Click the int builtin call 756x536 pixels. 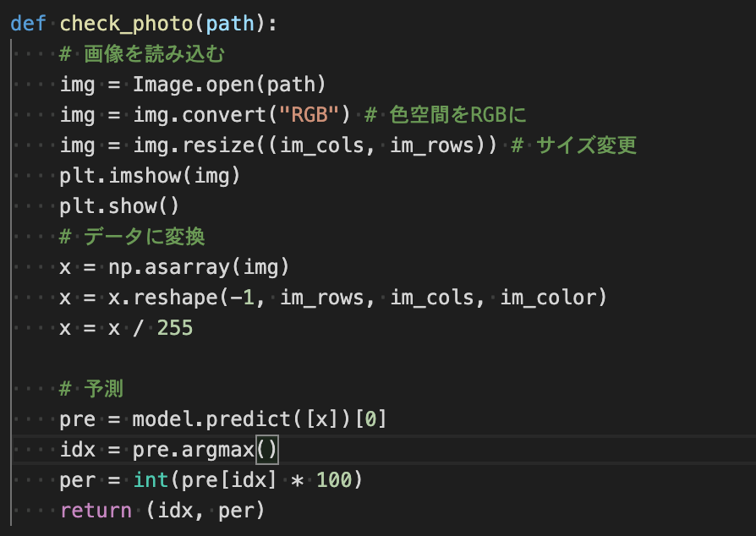coord(151,479)
